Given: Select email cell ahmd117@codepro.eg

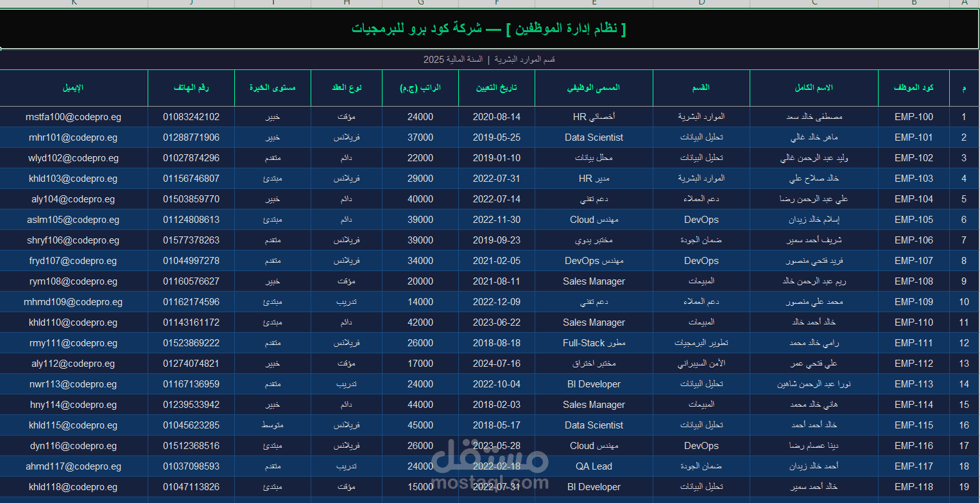Looking at the screenshot, I should [x=74, y=466].
